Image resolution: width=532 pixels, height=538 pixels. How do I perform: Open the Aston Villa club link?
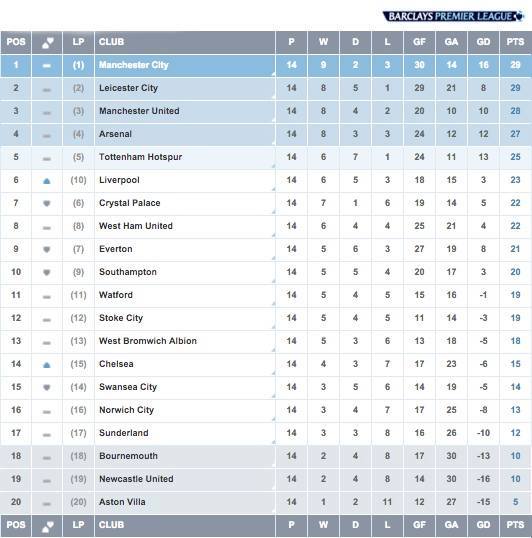coord(122,502)
